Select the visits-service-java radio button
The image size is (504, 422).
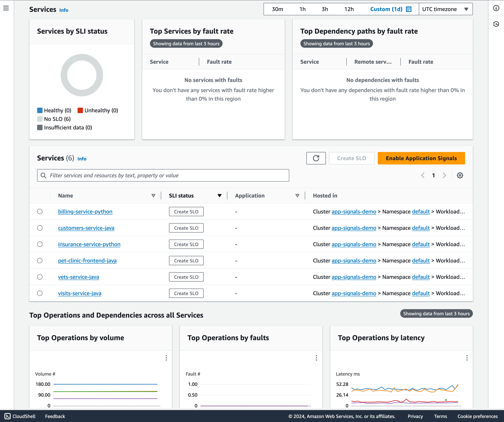[x=40, y=293]
